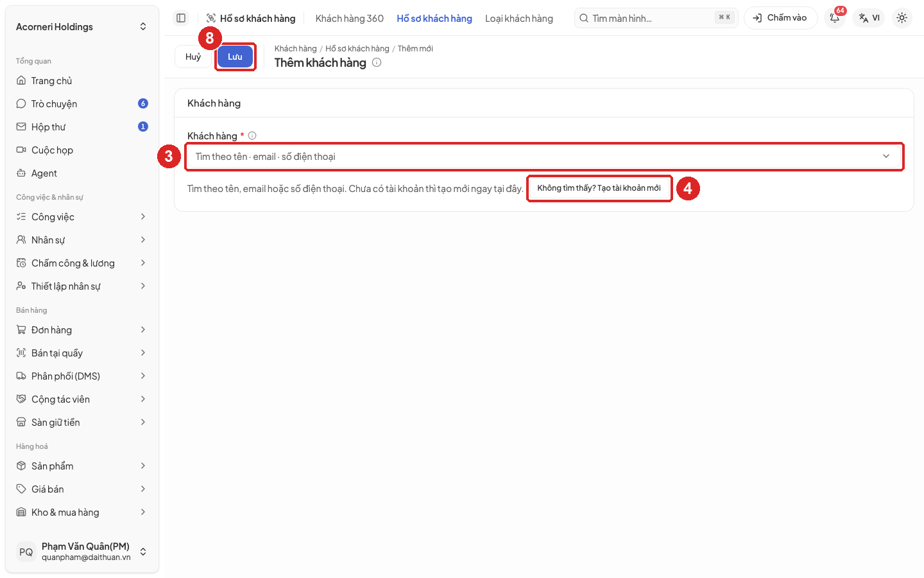The image size is (924, 578).
Task: Open Trang chủ from the sidebar
Action: (x=82, y=81)
